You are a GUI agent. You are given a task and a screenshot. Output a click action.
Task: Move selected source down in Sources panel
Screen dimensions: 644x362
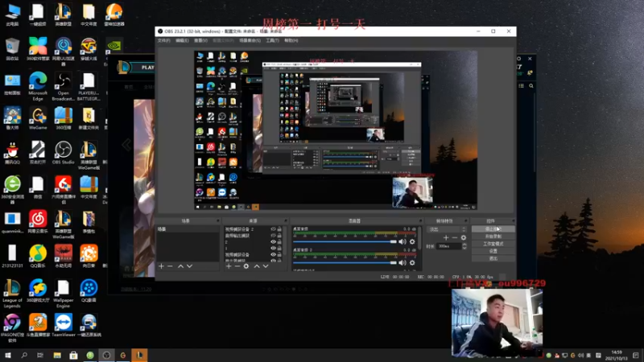(266, 266)
